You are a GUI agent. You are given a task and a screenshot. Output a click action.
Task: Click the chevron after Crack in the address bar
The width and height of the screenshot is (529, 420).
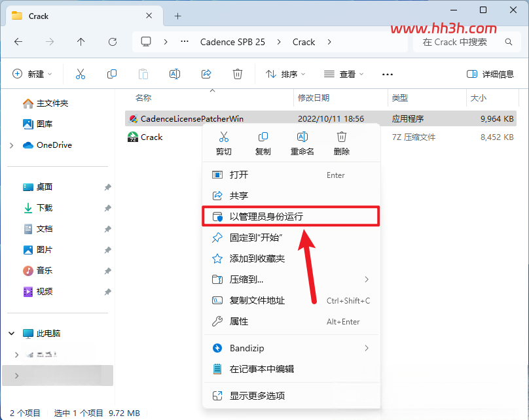329,42
